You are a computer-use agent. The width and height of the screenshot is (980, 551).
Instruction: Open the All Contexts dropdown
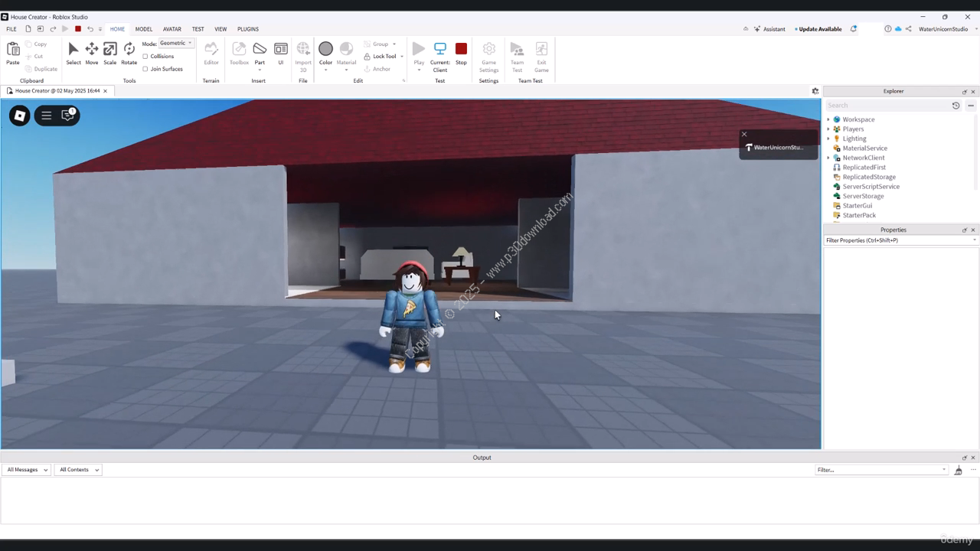[78, 470]
